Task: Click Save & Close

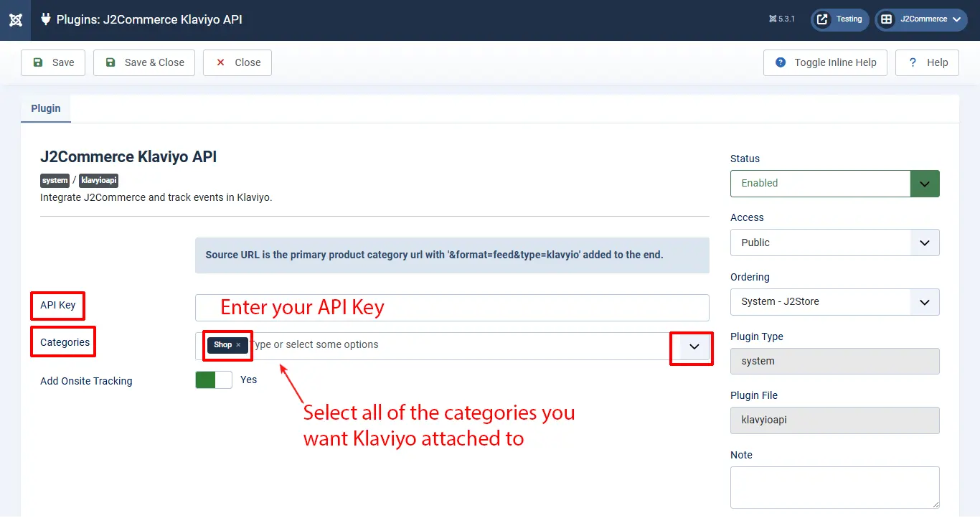Action: [145, 62]
